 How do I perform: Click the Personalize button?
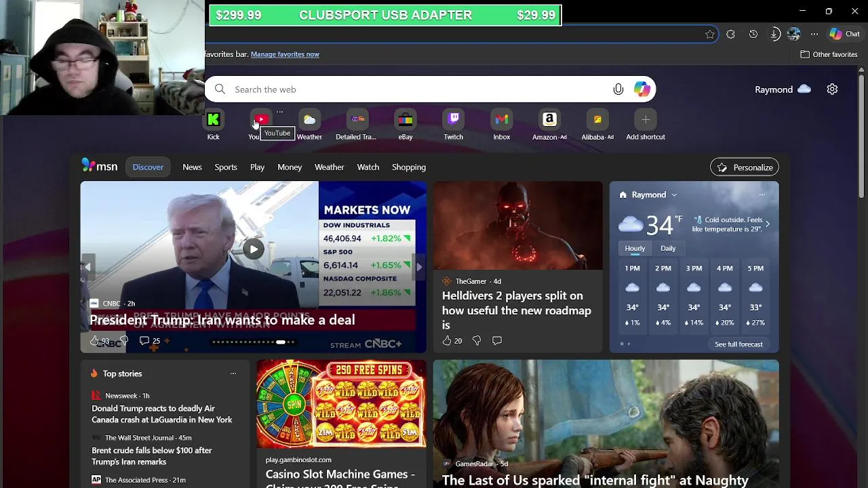[745, 167]
